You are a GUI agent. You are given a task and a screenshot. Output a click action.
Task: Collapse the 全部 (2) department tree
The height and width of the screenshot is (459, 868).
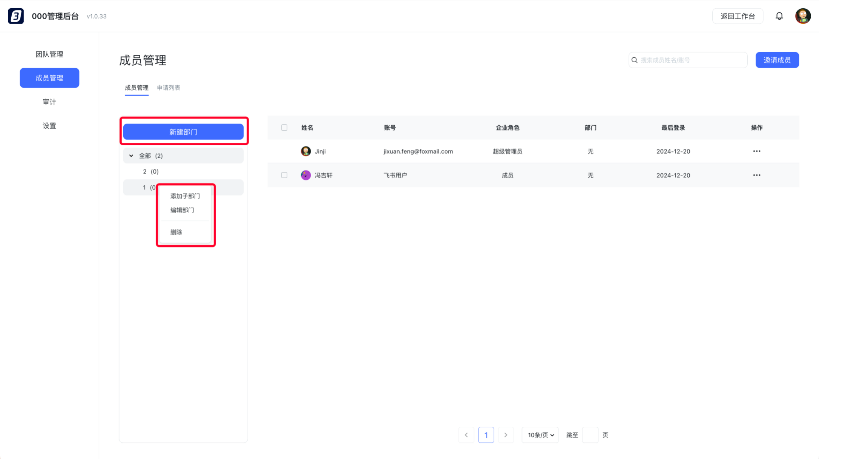coord(131,156)
